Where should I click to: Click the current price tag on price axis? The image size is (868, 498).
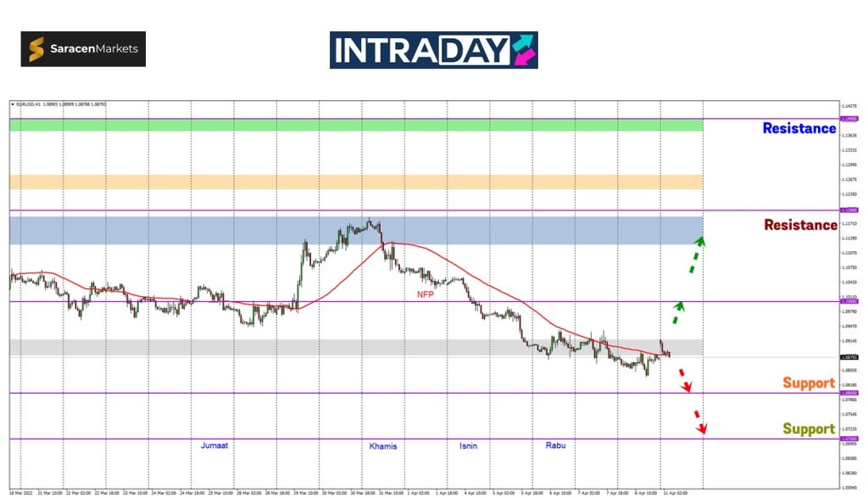pyautogui.click(x=847, y=357)
